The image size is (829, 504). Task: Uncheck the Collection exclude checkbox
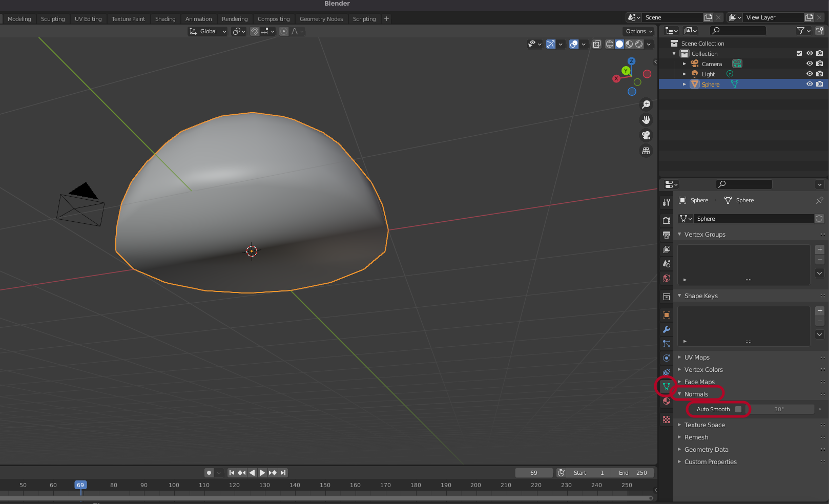click(799, 53)
